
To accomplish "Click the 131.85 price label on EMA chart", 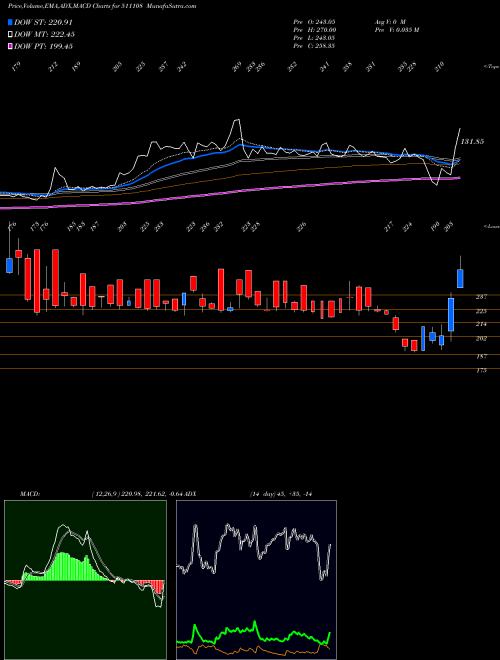I will pos(472,142).
